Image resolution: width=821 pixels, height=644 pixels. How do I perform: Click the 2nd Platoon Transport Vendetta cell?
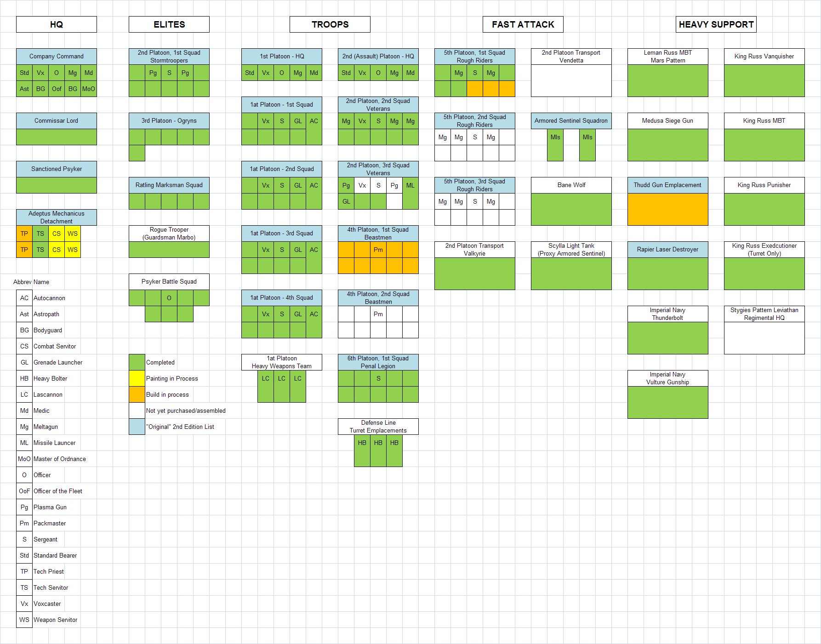571,57
